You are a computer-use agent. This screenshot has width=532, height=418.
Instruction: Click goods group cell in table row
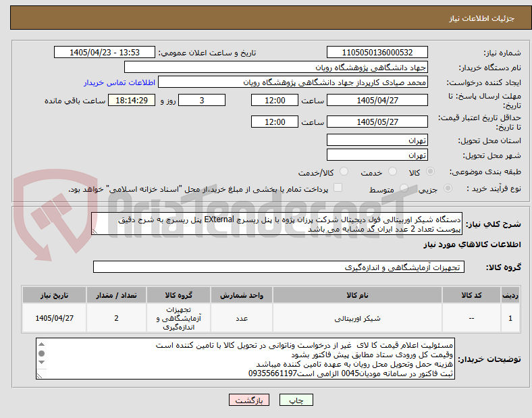[x=178, y=318]
